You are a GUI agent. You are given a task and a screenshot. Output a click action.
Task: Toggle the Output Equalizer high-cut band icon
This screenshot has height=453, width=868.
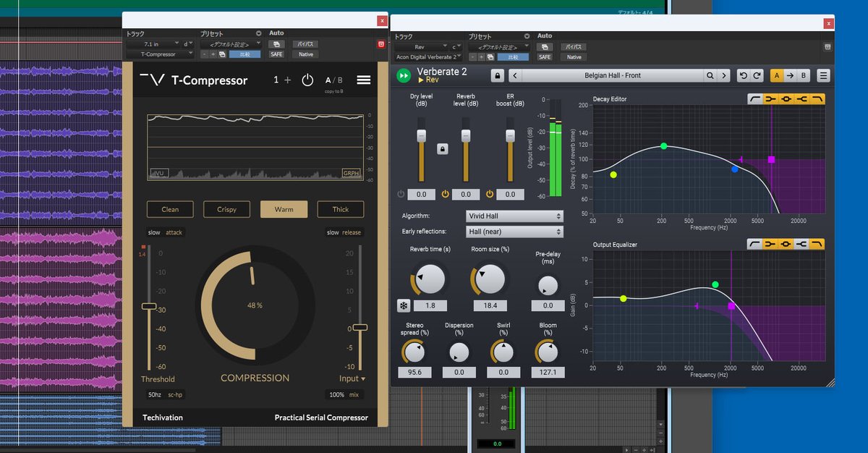coord(817,245)
